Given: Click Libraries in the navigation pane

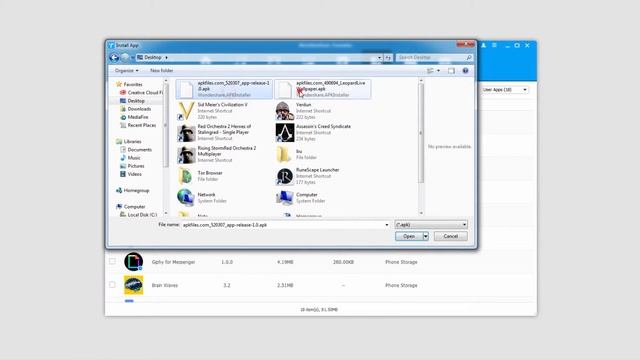Looking at the screenshot, I should [129, 142].
